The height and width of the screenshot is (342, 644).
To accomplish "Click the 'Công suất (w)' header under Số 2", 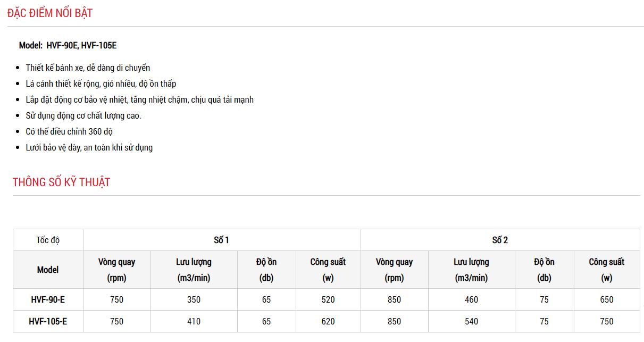I will click(x=606, y=270).
